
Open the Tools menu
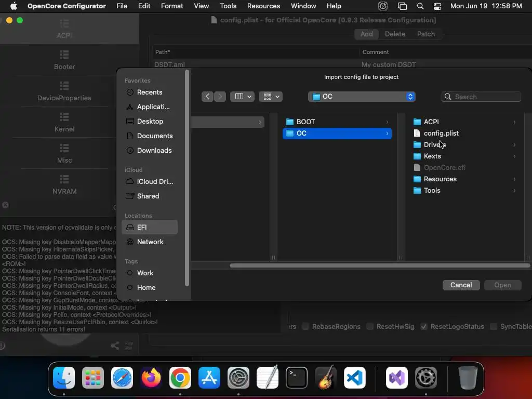click(x=228, y=6)
